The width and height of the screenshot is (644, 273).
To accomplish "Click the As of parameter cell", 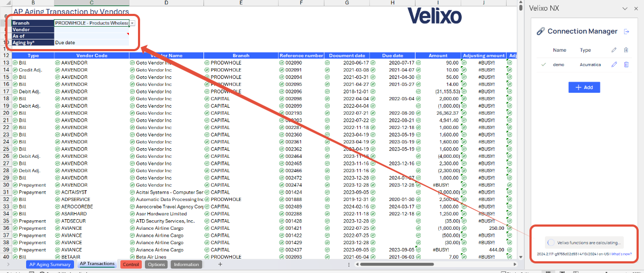I will (x=92, y=36).
